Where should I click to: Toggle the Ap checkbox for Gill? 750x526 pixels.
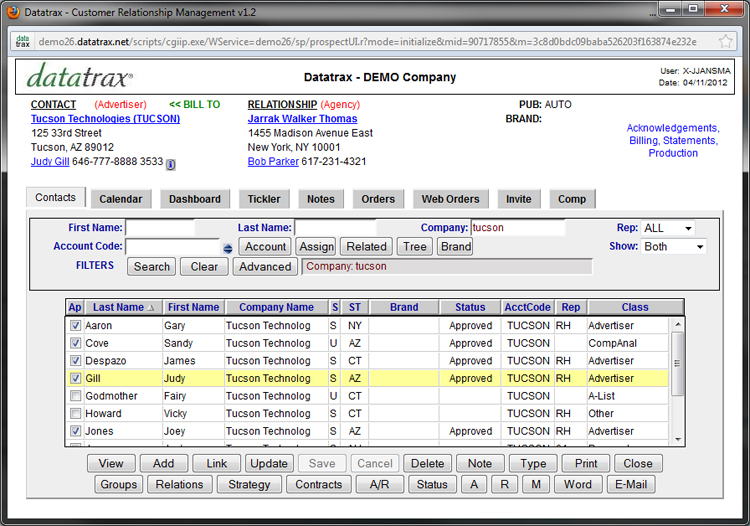tap(75, 378)
